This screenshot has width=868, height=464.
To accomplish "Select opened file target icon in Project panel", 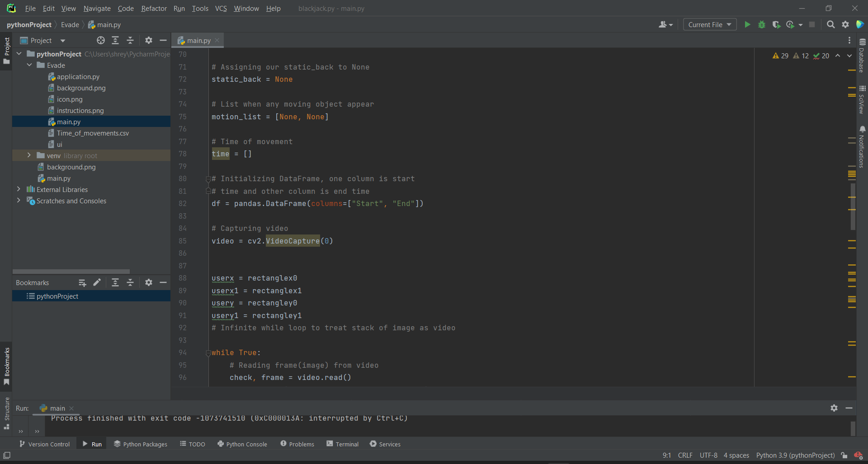I will (101, 41).
